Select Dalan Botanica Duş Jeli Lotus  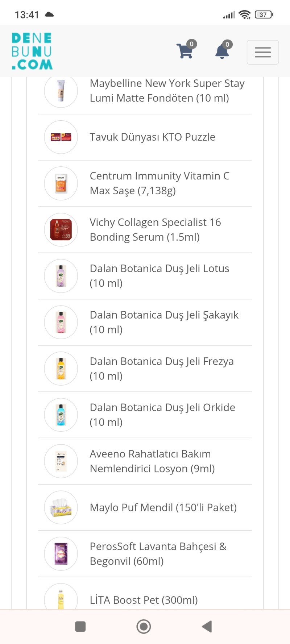[159, 276]
